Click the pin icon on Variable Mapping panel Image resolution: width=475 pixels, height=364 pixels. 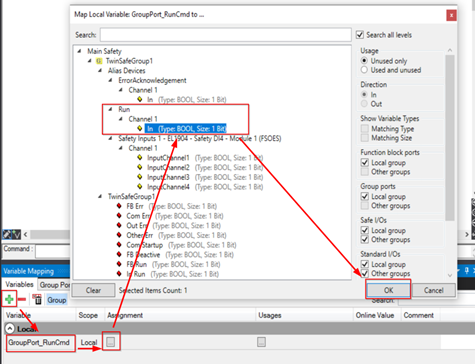(467, 270)
